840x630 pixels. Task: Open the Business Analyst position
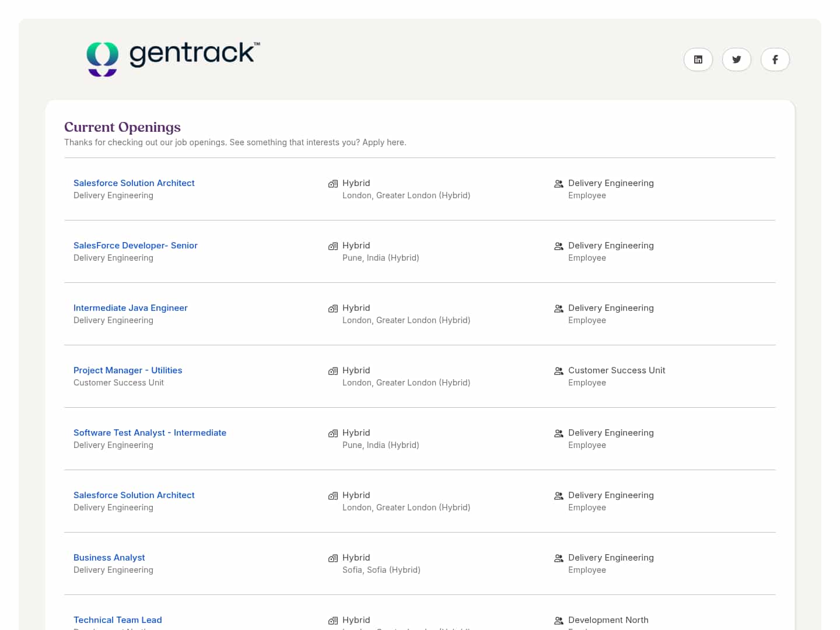pos(109,558)
